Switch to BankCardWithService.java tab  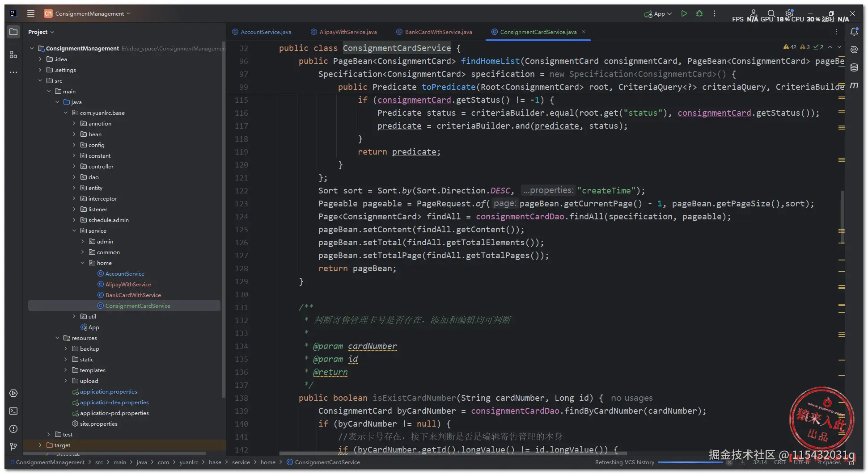(x=434, y=32)
